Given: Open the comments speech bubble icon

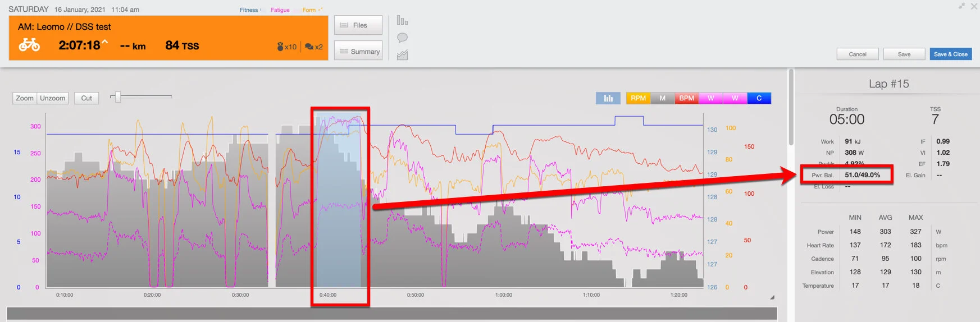Looking at the screenshot, I should (402, 38).
